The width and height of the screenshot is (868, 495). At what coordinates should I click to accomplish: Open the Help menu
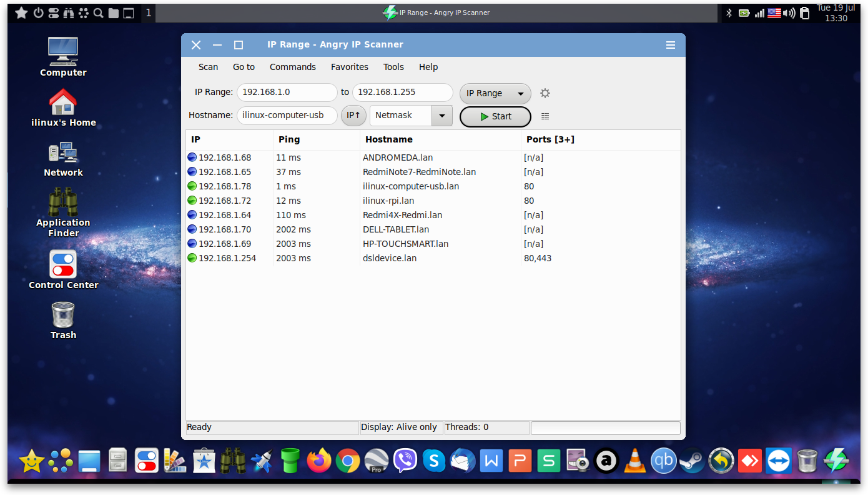pyautogui.click(x=428, y=67)
